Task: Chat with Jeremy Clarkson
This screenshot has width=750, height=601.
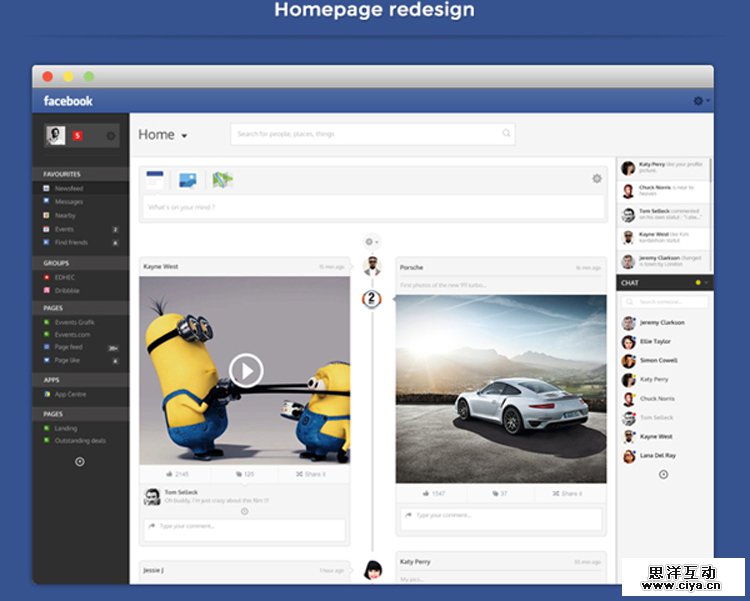Action: coord(664,323)
